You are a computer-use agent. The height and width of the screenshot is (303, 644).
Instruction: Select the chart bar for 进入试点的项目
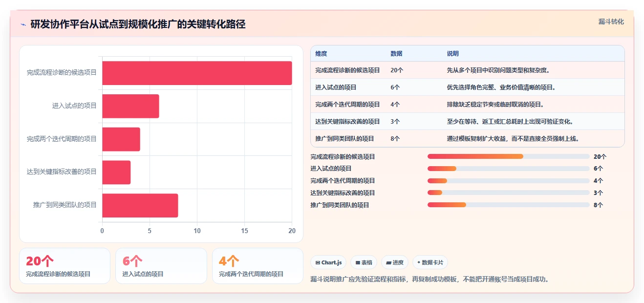[x=130, y=106]
